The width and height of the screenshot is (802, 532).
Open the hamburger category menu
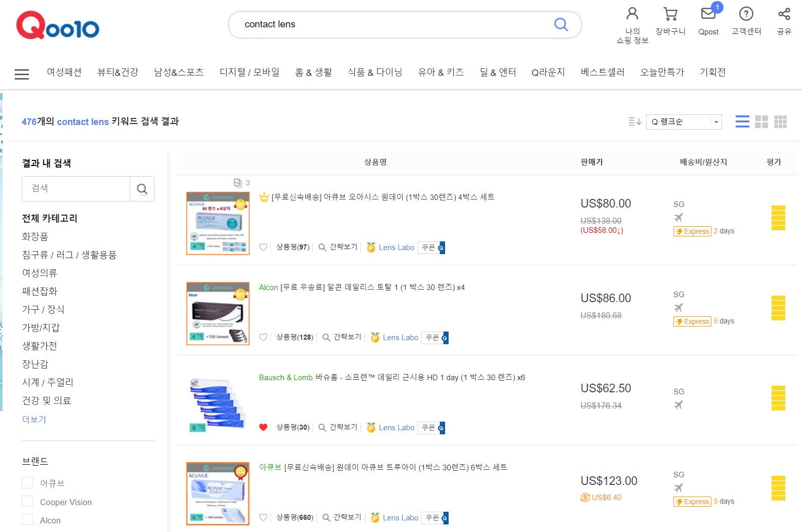coord(22,74)
